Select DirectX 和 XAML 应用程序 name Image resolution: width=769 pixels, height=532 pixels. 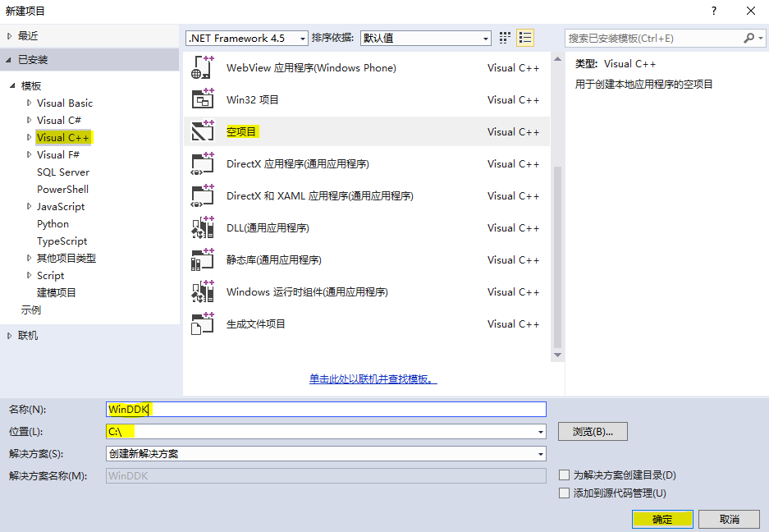pos(320,196)
